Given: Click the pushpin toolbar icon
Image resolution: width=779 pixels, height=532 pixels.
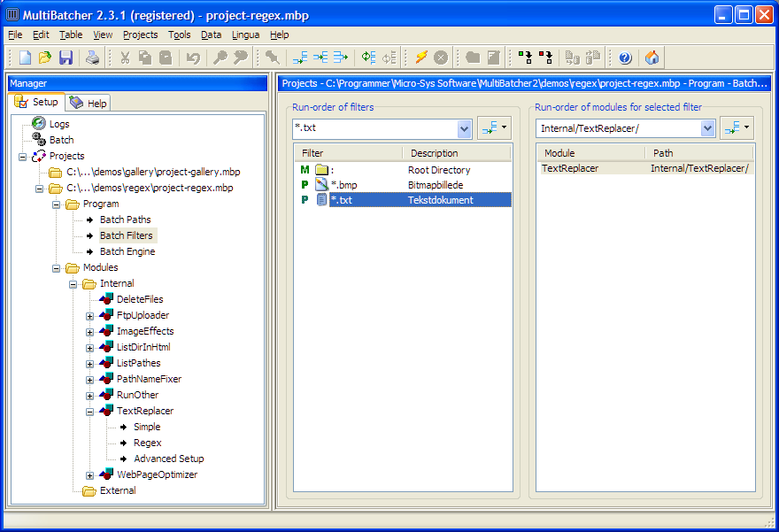Looking at the screenshot, I should (273, 58).
